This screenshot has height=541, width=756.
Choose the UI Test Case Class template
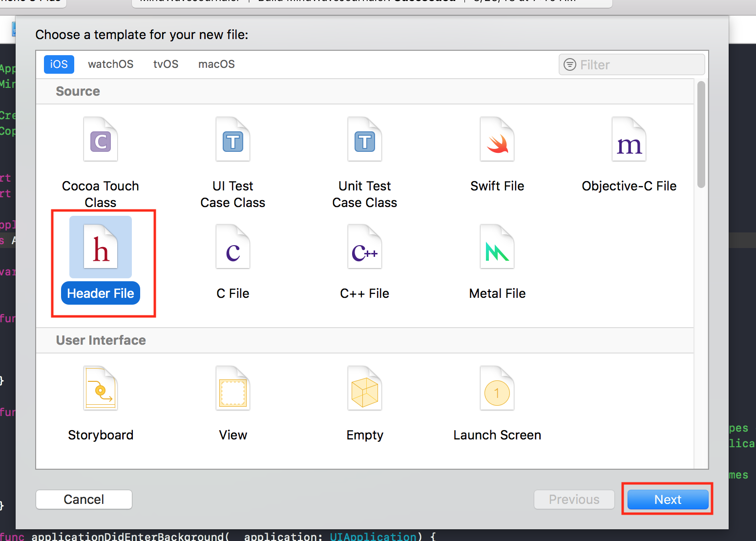coord(233,140)
